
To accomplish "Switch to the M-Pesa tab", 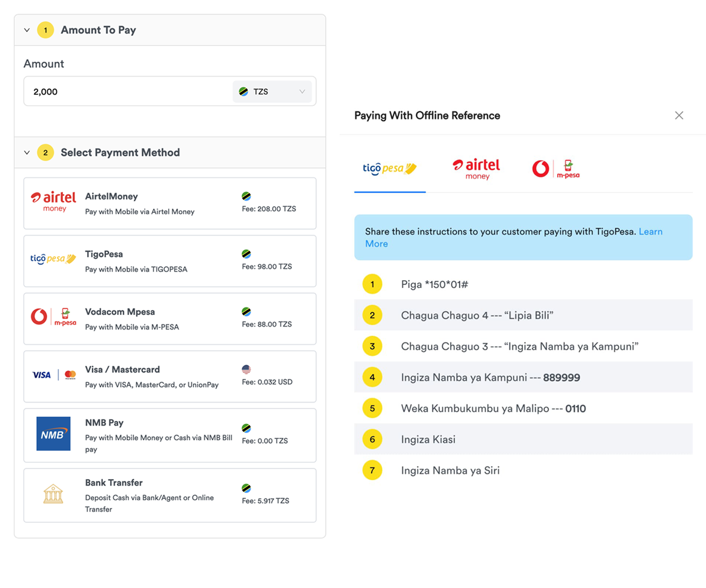I will point(555,169).
